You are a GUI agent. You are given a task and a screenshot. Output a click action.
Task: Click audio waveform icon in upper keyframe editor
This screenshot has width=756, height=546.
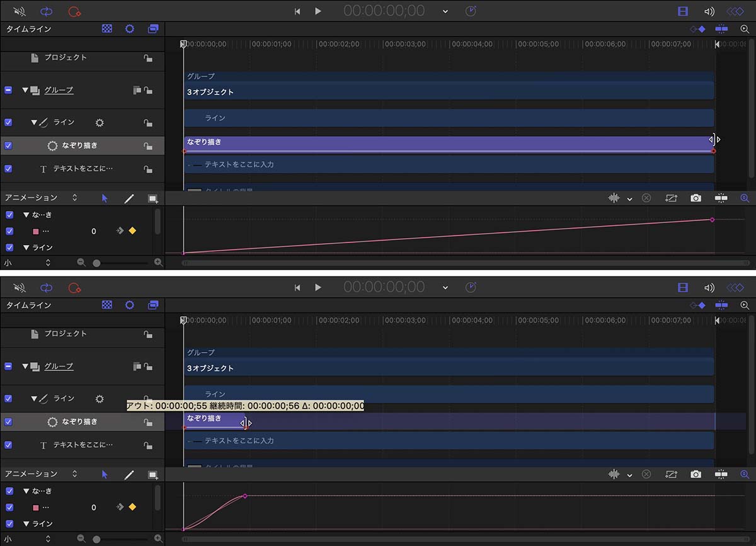[614, 198]
